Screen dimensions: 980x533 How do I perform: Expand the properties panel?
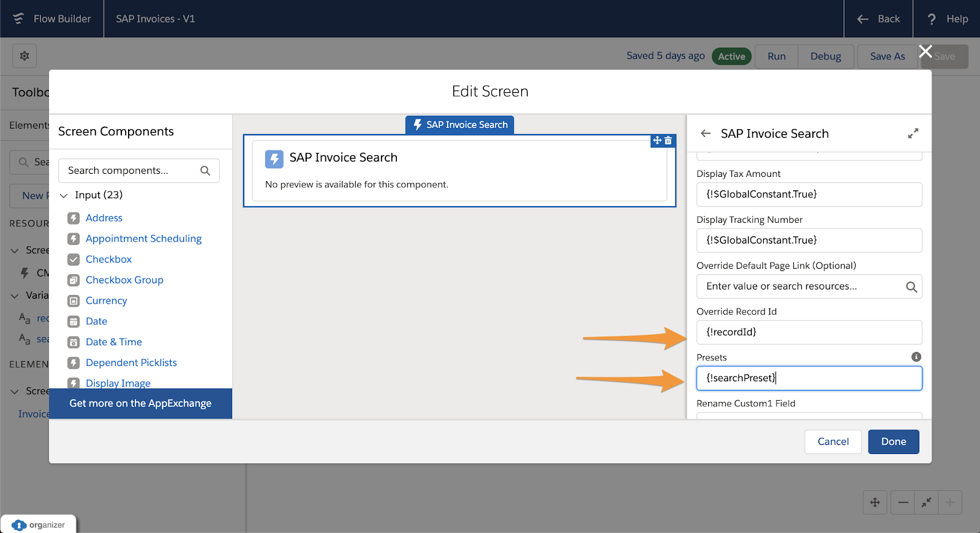tap(913, 133)
